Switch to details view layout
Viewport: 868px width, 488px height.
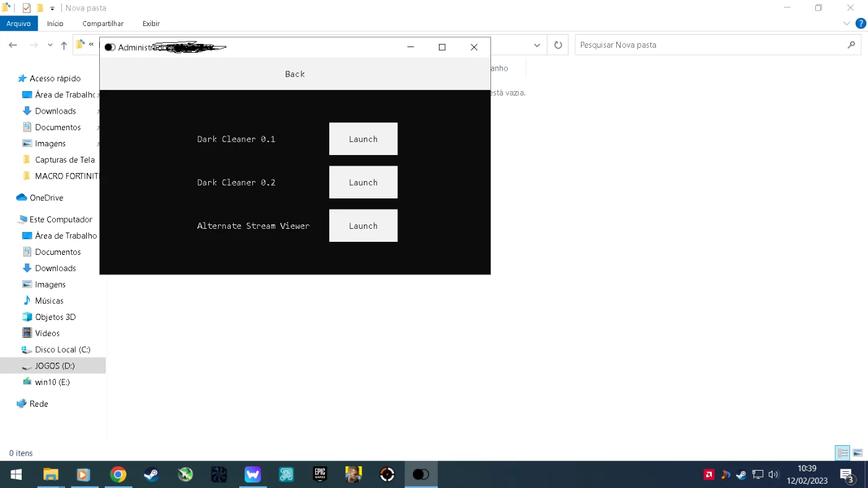coord(843,453)
